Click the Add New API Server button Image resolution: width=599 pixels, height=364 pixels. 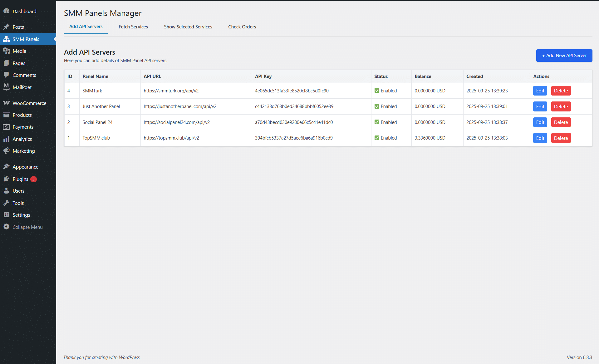tap(564, 56)
